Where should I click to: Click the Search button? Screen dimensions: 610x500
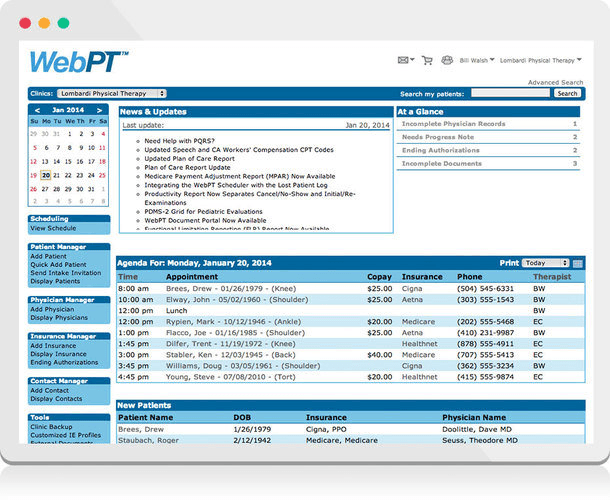[567, 93]
